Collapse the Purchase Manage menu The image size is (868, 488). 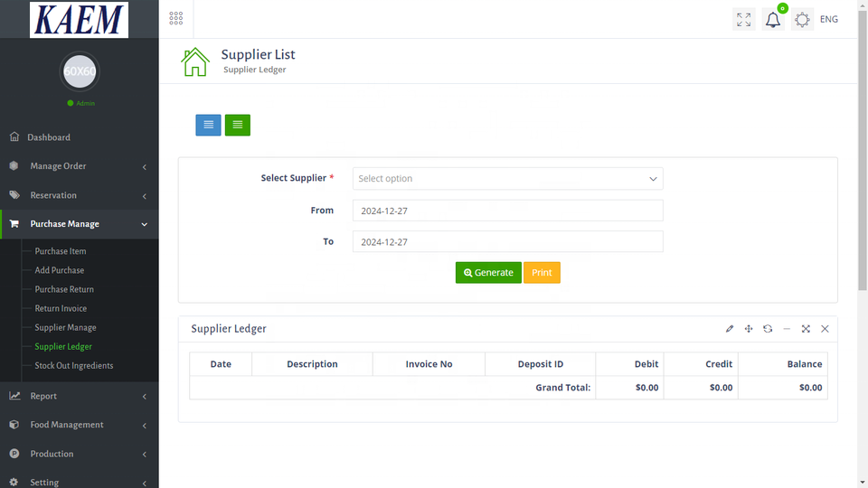[80, 224]
